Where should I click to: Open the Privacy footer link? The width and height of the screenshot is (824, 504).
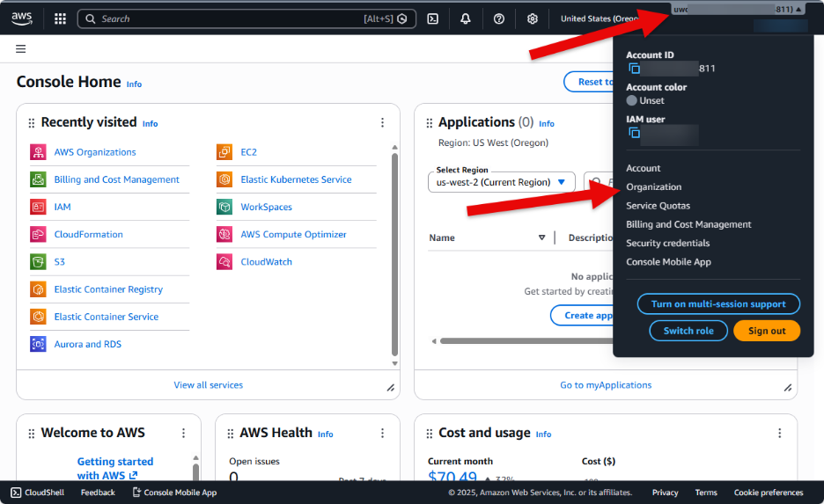[665, 493]
